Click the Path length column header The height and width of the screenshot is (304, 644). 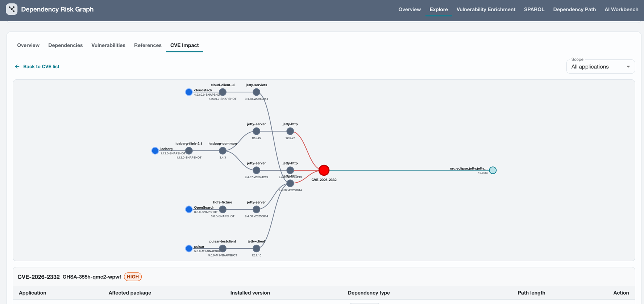[531, 293]
